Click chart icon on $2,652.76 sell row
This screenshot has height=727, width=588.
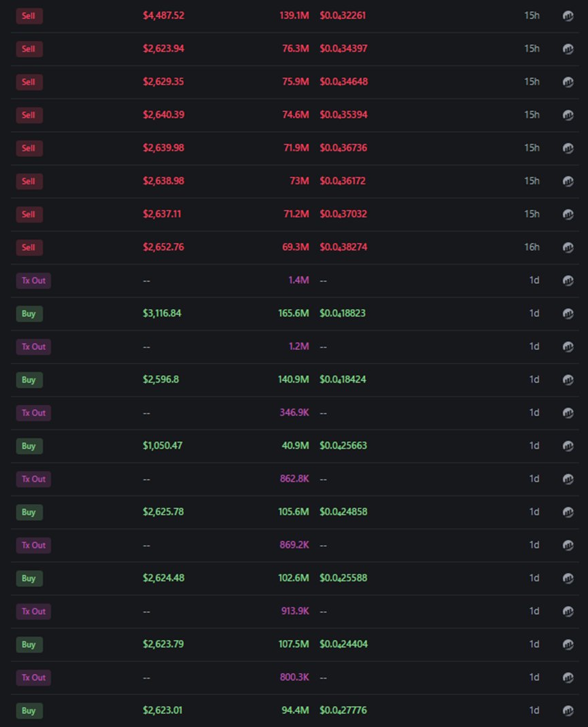(x=568, y=247)
